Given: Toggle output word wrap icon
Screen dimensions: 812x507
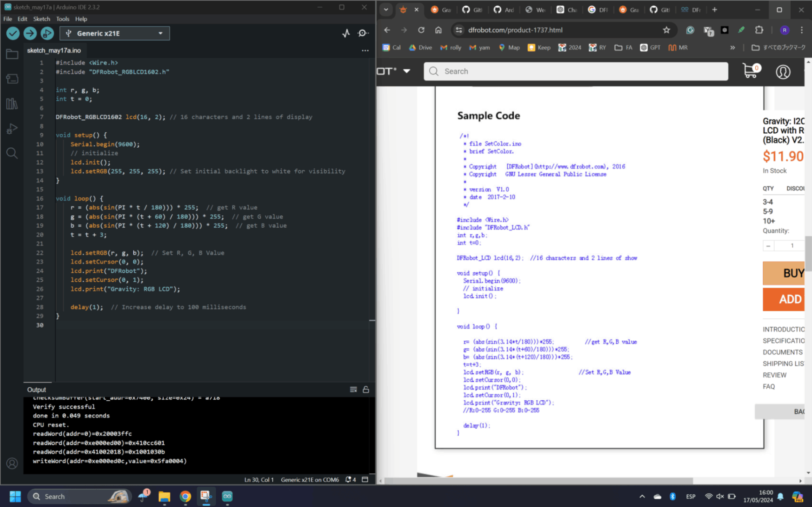Looking at the screenshot, I should click(x=353, y=389).
